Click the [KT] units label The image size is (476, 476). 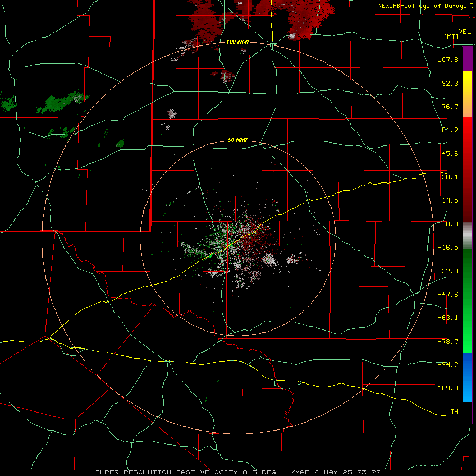[452, 36]
